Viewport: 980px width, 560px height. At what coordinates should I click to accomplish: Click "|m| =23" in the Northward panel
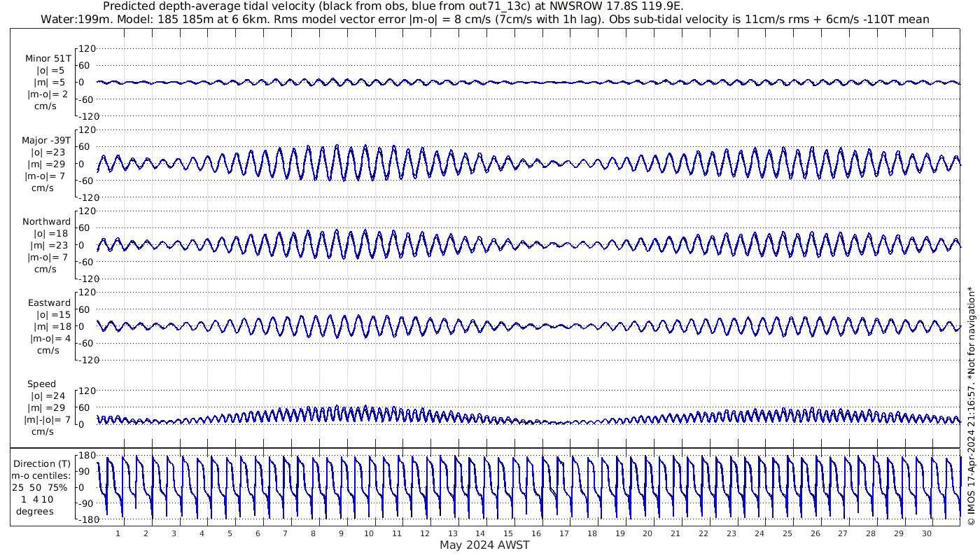[48, 246]
